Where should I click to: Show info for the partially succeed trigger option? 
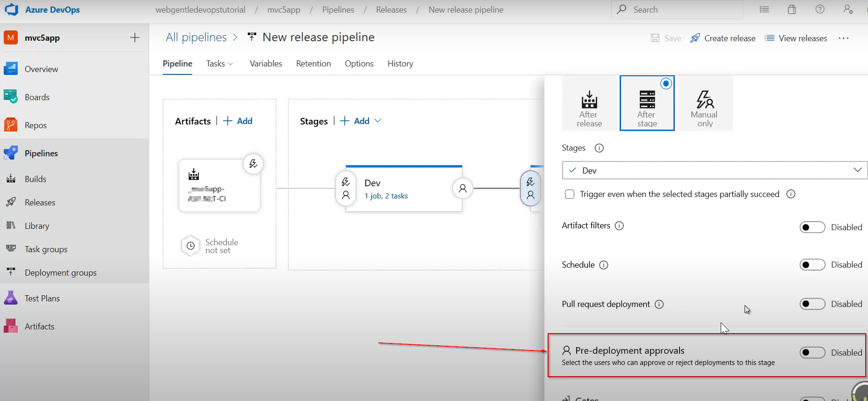click(791, 194)
